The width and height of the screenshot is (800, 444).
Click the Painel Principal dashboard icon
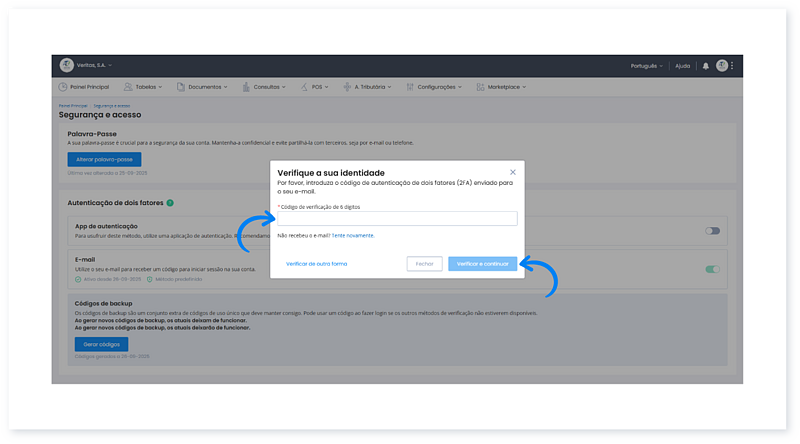[64, 87]
